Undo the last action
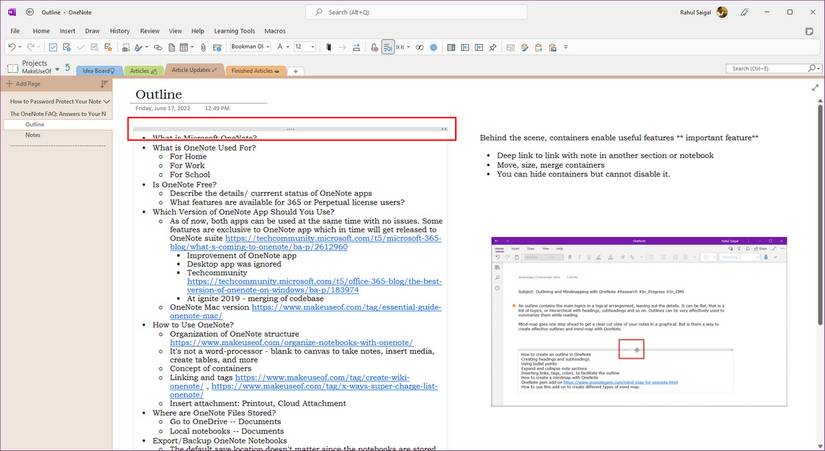 pos(11,47)
